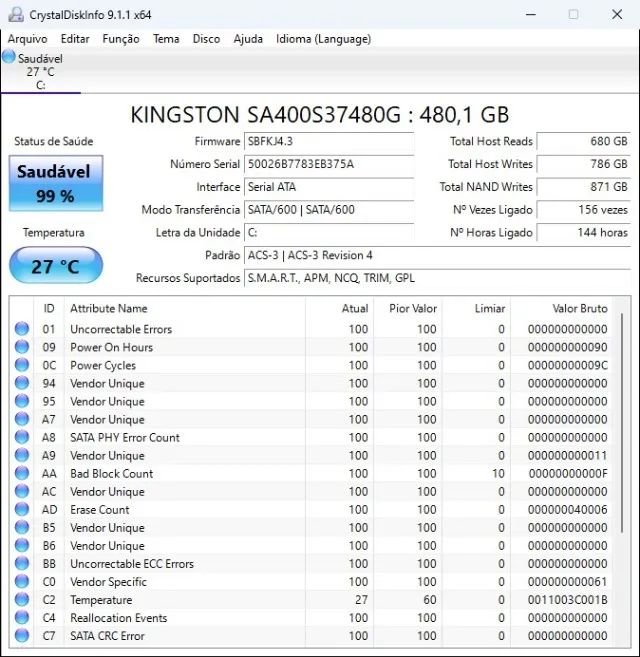Click the Limiar column header
Screen dimensions: 640x657
476,309
